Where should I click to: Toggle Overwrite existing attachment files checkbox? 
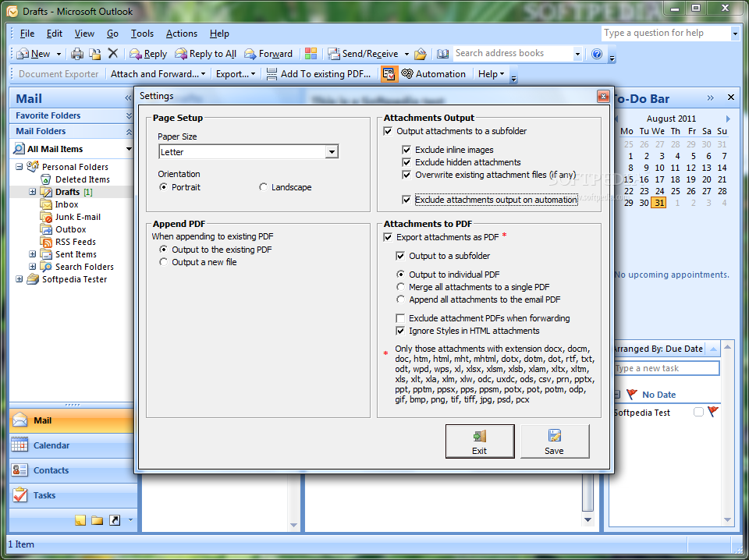pyautogui.click(x=406, y=175)
